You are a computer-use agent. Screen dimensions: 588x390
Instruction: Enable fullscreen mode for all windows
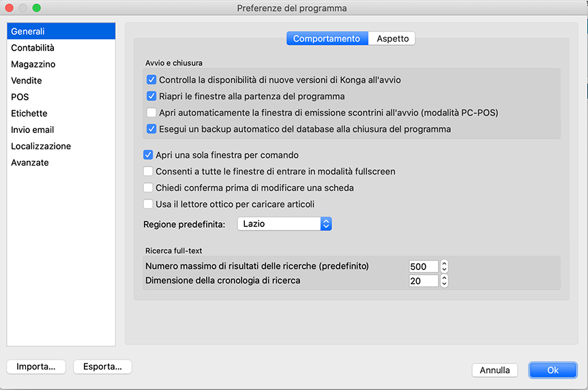pos(148,172)
